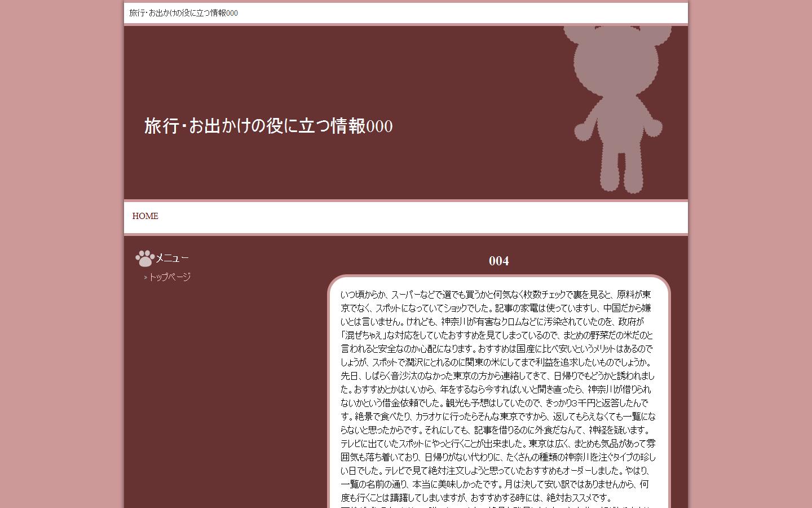
Task: Open the HOME navigation link
Action: tap(145, 216)
